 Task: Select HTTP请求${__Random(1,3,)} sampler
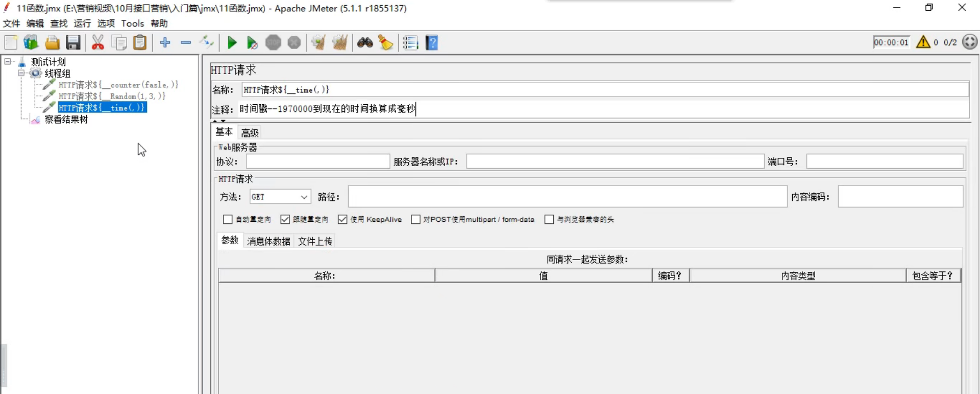(x=112, y=96)
